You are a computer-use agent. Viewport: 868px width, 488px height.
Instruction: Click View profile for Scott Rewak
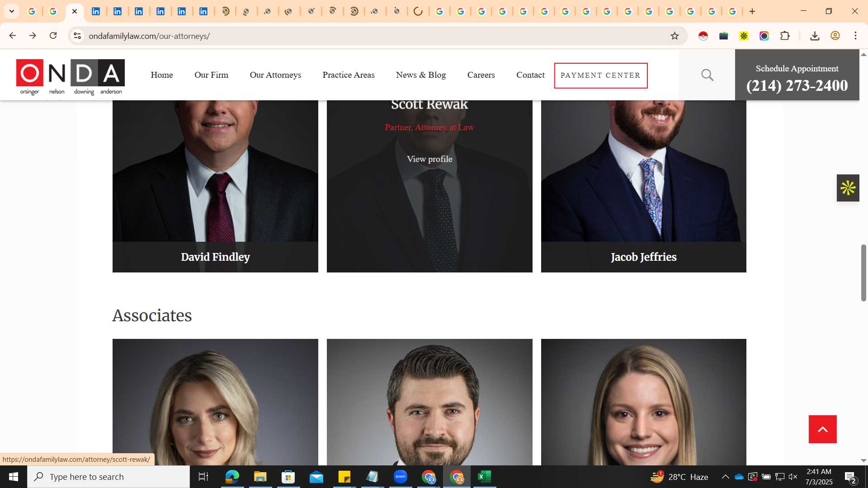pos(429,159)
